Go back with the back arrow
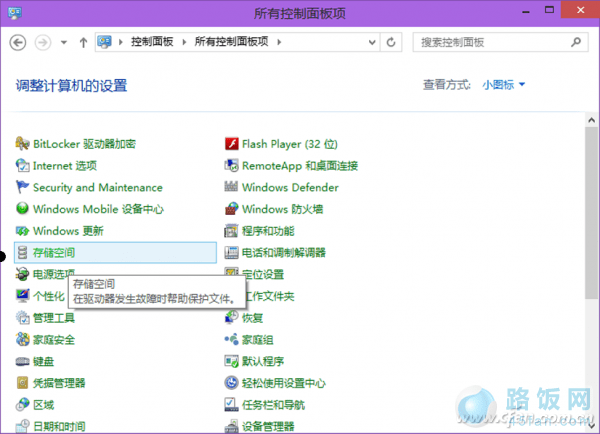 point(18,42)
